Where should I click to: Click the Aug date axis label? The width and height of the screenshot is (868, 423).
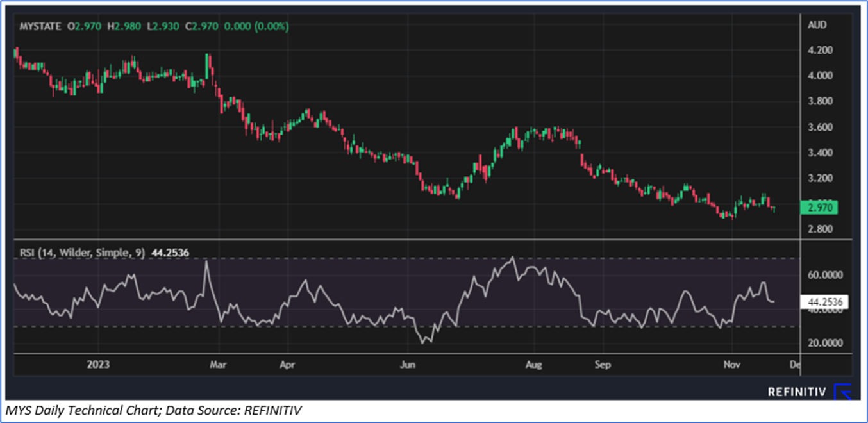(534, 365)
